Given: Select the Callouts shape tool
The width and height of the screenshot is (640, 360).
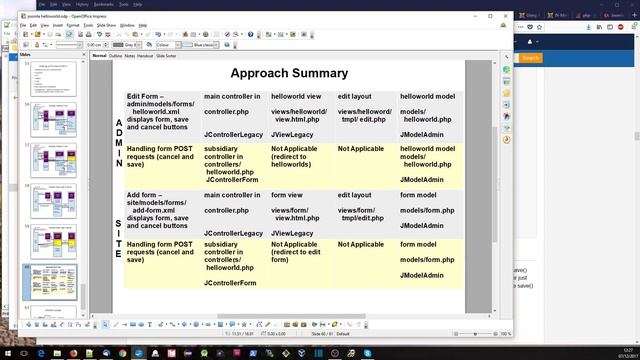Looking at the screenshot, I should coord(231,324).
